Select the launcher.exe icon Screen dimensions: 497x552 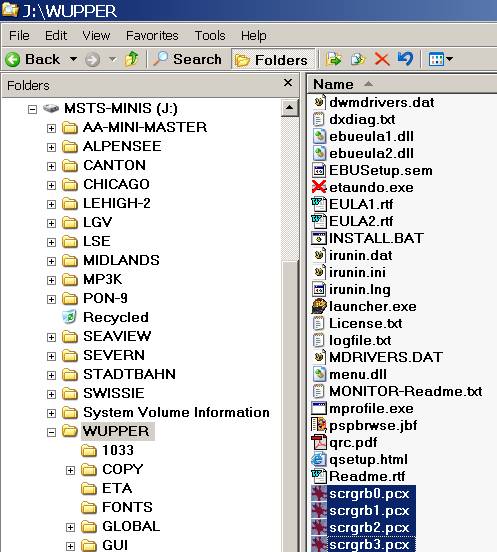[319, 306]
